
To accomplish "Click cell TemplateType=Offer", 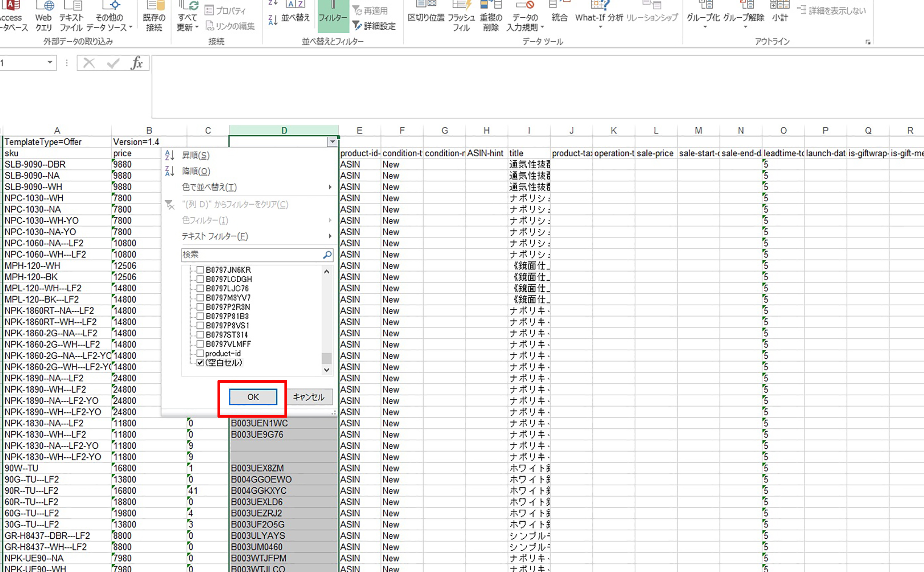I will (x=57, y=142).
